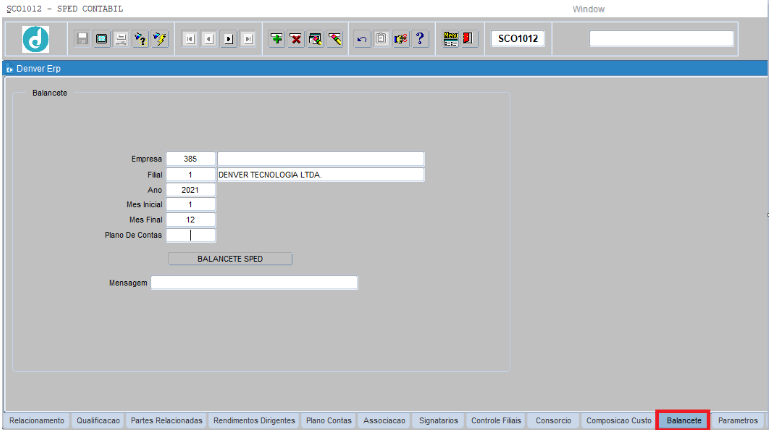Switch to the Parametros tab
The width and height of the screenshot is (772, 430).
(738, 421)
